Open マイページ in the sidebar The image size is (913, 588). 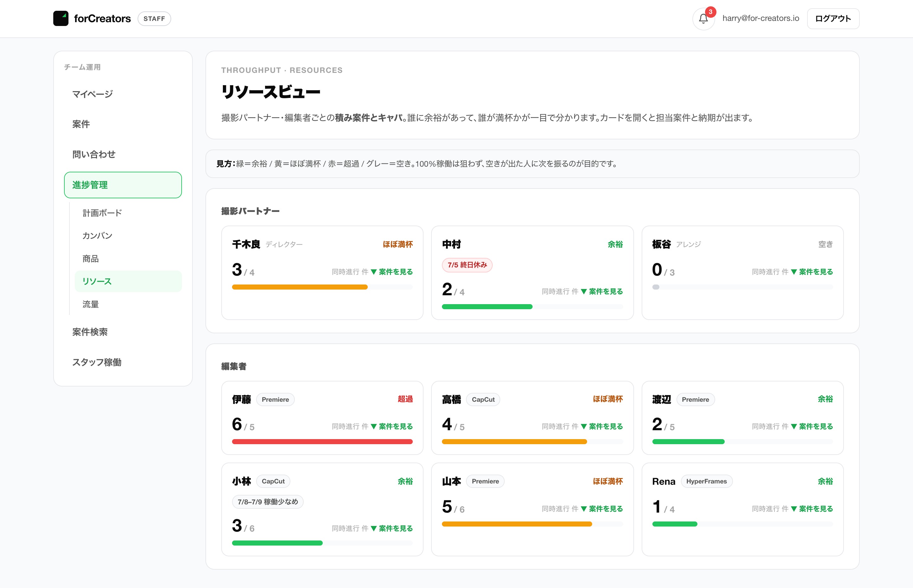pos(123,94)
